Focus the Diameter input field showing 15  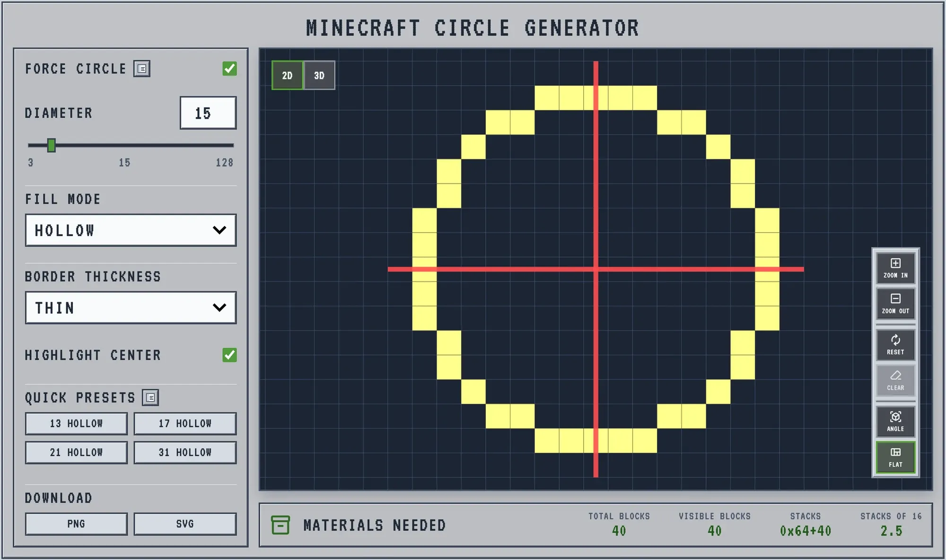tap(208, 113)
